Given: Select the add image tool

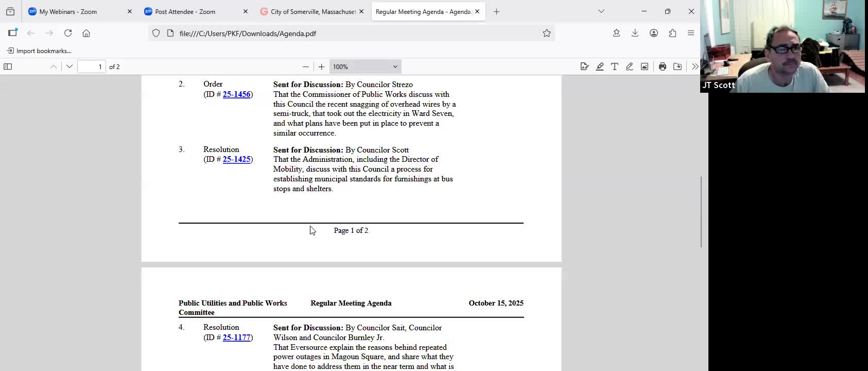Looking at the screenshot, I should [645, 66].
